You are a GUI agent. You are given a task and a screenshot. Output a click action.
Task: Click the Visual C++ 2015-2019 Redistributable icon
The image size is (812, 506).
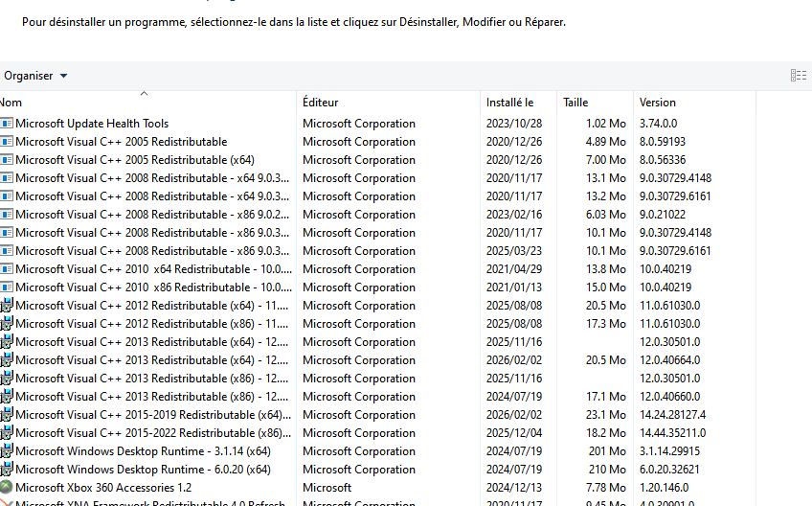point(7,415)
